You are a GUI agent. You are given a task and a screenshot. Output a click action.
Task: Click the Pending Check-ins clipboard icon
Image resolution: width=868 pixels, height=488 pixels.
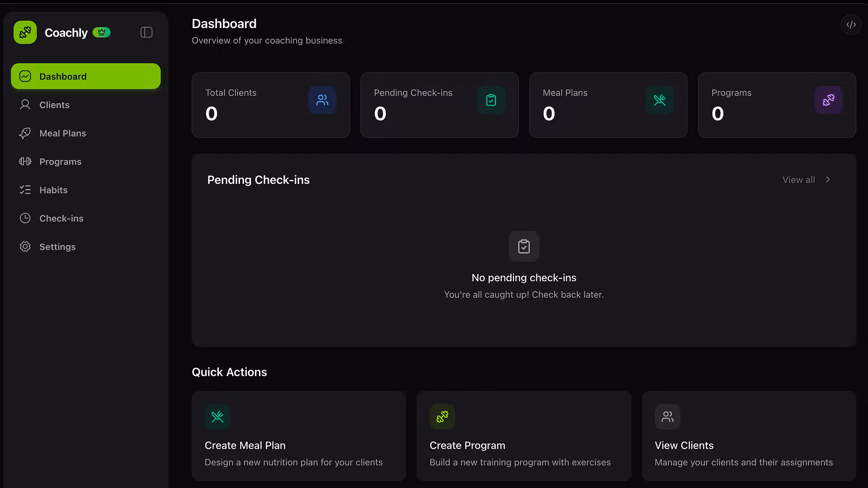491,100
